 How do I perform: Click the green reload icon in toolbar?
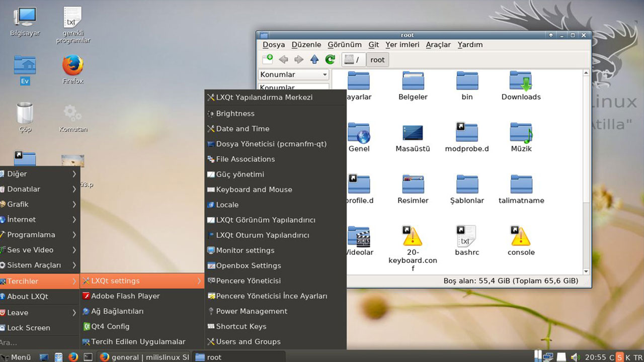[330, 59]
